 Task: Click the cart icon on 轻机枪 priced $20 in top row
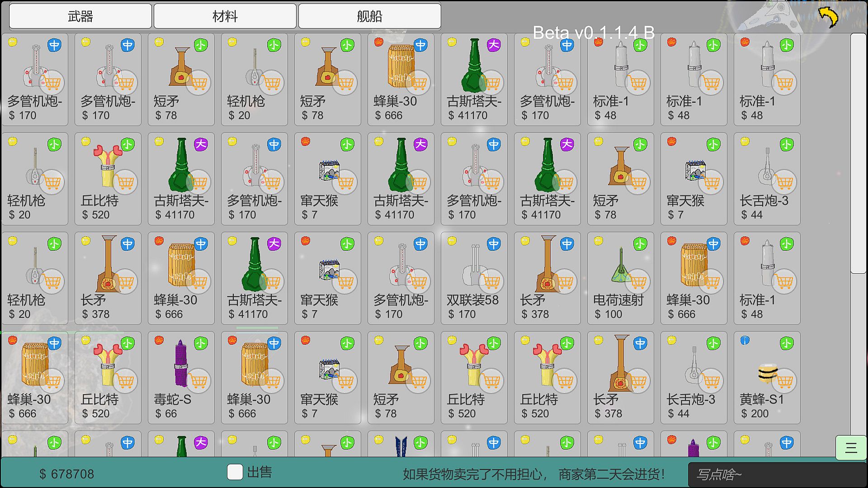click(x=271, y=83)
